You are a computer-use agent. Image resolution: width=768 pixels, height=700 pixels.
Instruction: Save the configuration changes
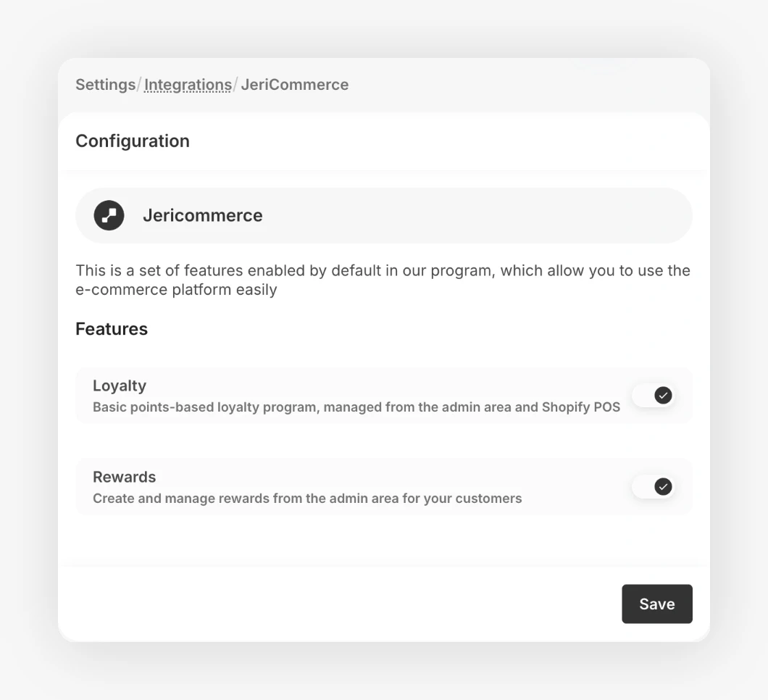(657, 604)
